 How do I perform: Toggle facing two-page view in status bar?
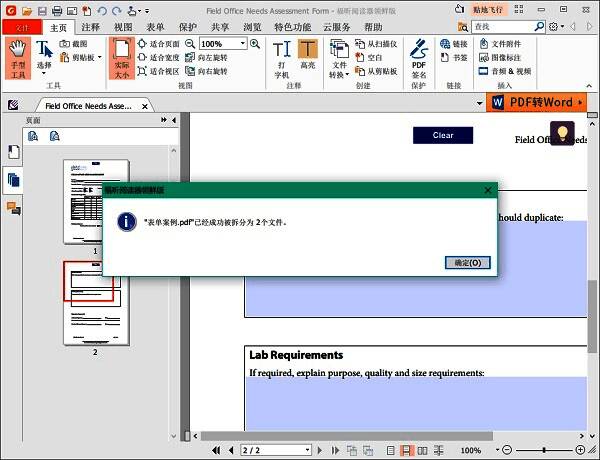420,451
